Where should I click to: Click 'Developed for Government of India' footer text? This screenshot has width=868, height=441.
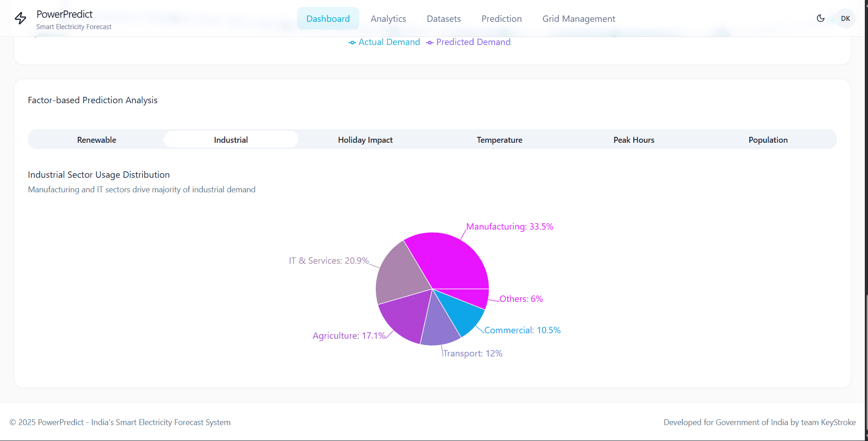coord(759,422)
